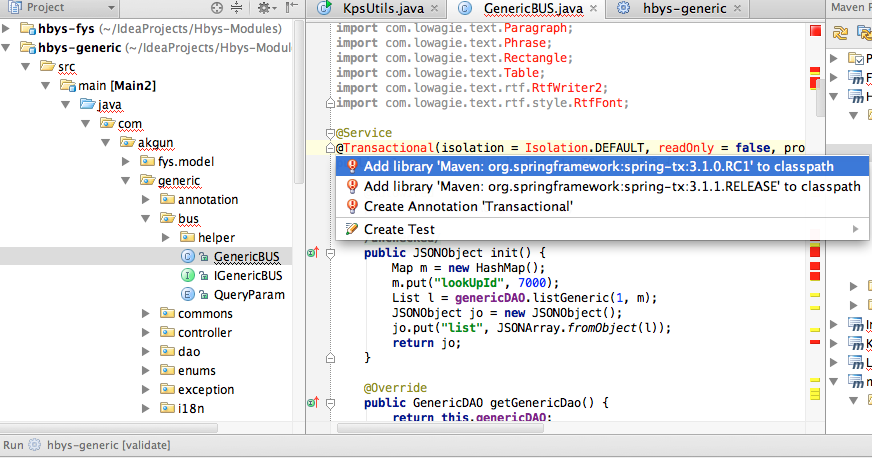Close the GenericBUS.java tab
Viewport: 872px width, 458px height.
point(593,8)
